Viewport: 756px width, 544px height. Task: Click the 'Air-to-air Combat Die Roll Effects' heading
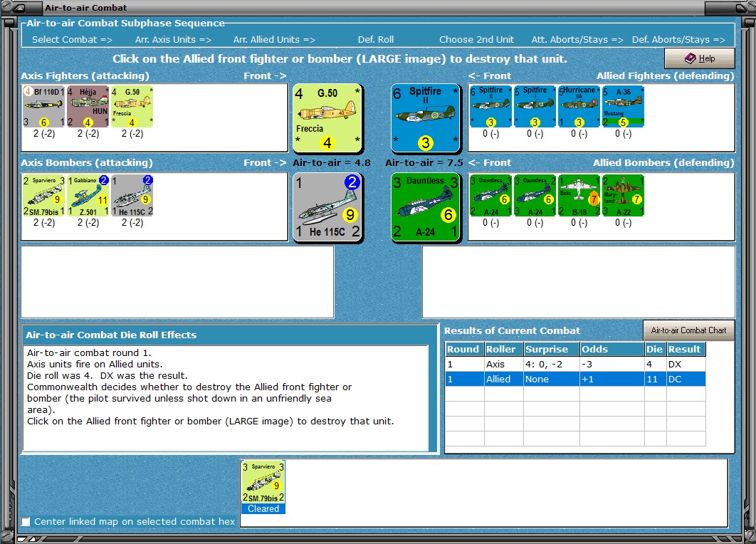[x=111, y=335]
